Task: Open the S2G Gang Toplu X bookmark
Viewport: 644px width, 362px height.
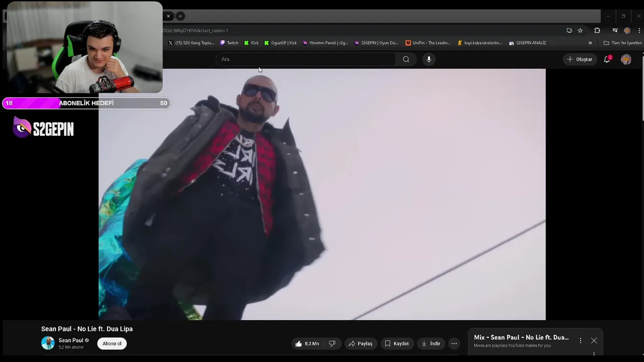Action: click(191, 43)
